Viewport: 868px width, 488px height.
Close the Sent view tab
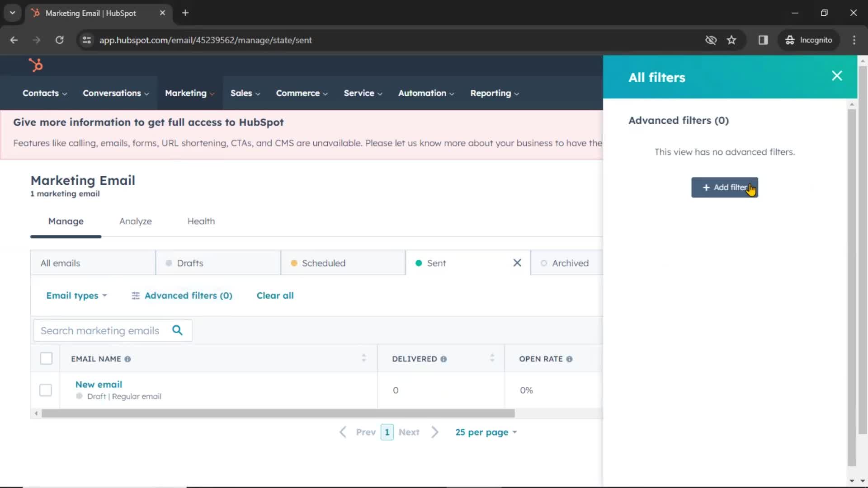517,263
